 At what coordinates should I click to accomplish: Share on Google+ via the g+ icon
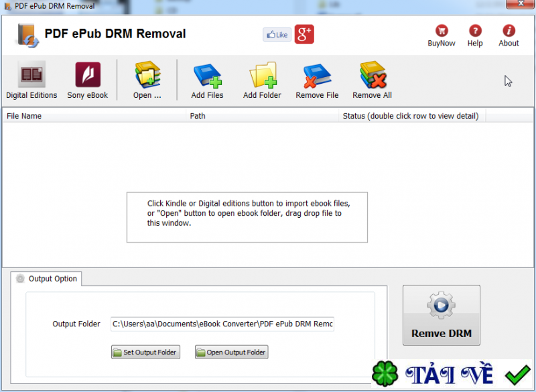tap(304, 34)
